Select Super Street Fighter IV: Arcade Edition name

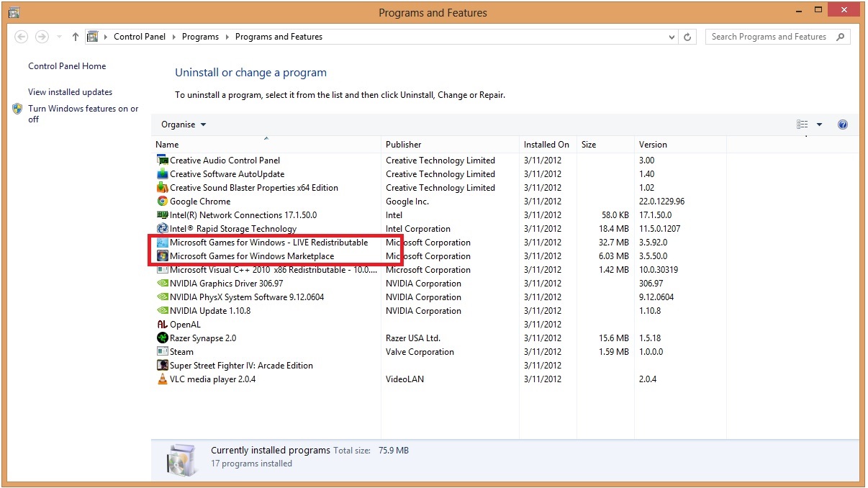pyautogui.click(x=241, y=366)
